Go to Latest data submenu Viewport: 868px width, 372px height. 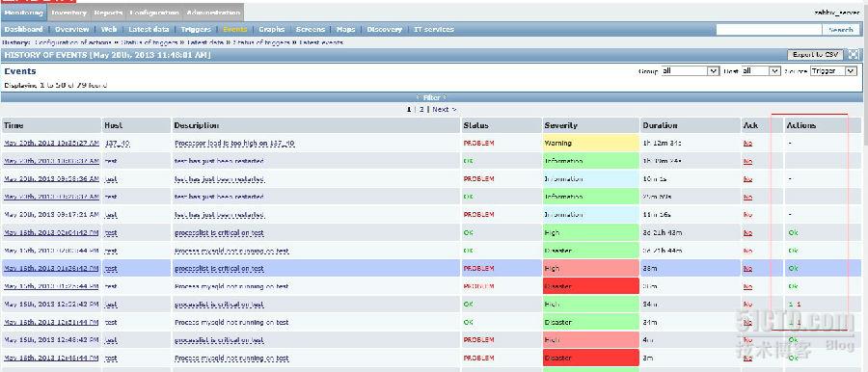149,29
